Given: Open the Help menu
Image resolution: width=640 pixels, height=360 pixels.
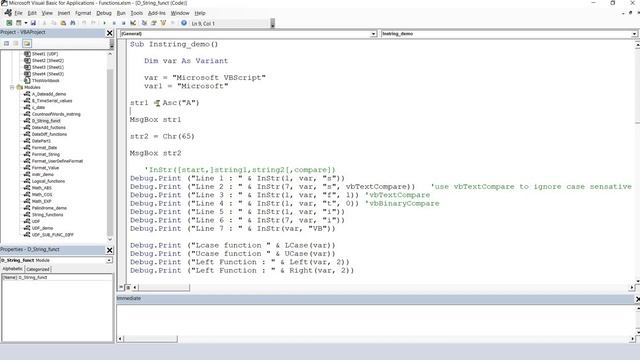Looking at the screenshot, I should (200, 13).
